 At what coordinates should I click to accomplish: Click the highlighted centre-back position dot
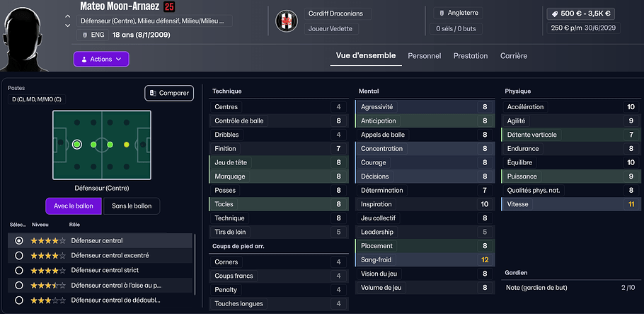tap(77, 145)
